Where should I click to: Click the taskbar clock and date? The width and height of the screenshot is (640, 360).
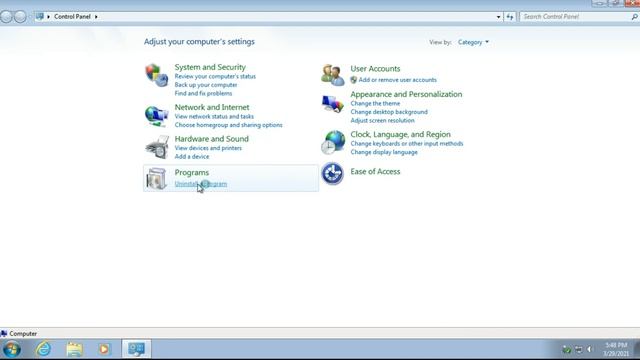(x=616, y=349)
